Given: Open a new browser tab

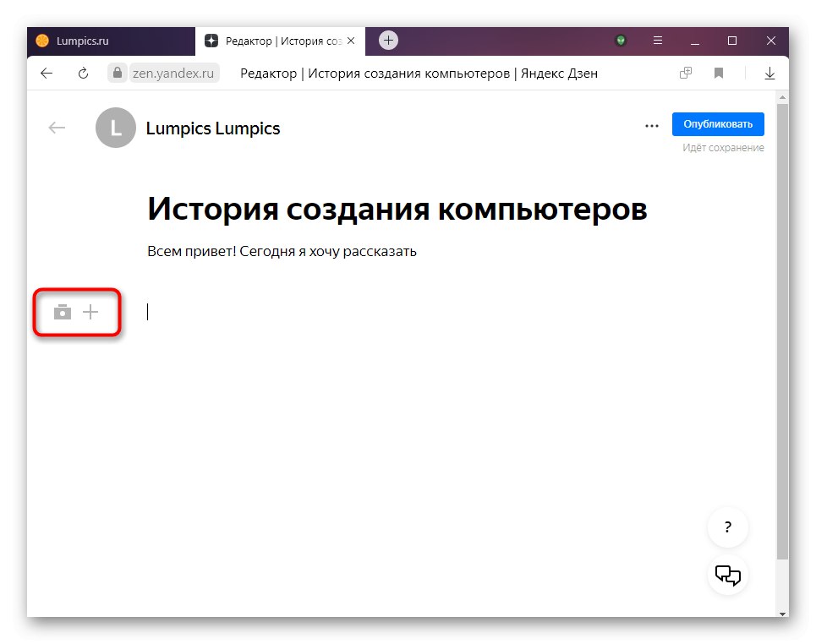Looking at the screenshot, I should tap(387, 40).
